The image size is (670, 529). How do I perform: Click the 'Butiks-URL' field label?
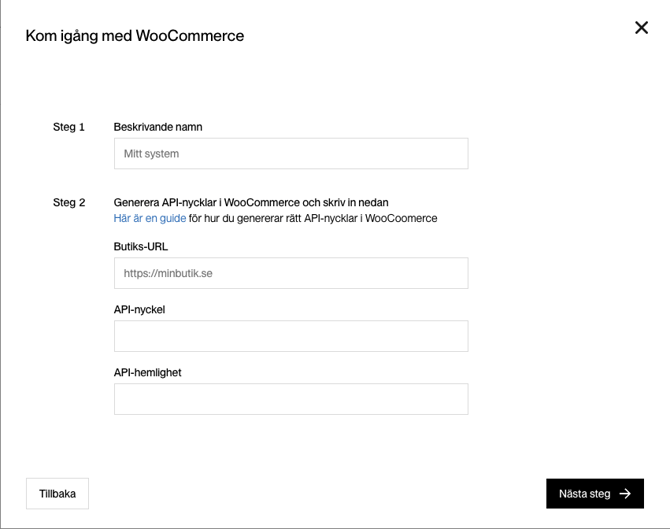click(x=141, y=246)
